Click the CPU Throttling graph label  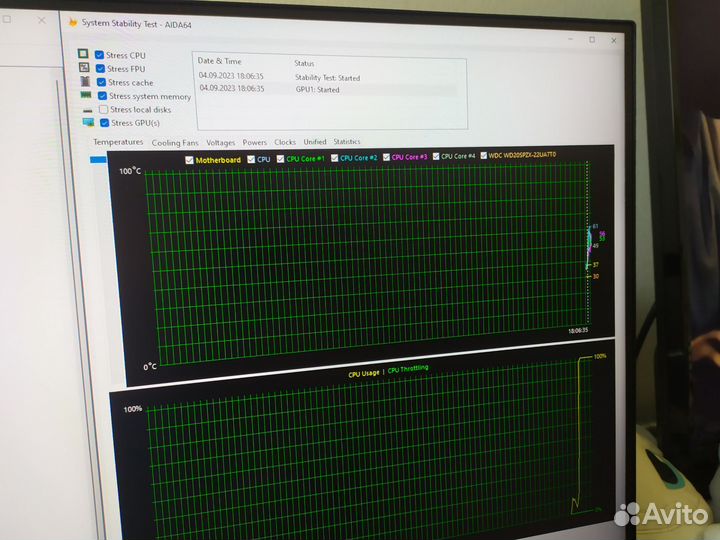(x=408, y=369)
